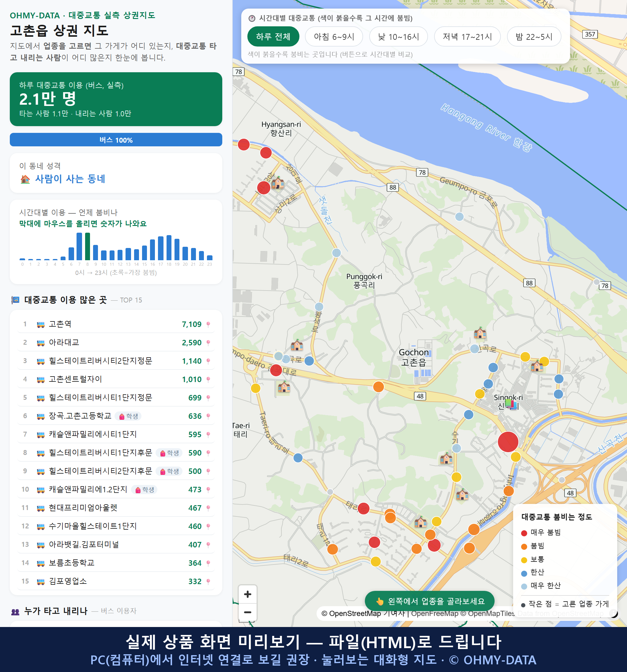Click bus icon of 보름초등학교 row
627x672 pixels.
40,563
